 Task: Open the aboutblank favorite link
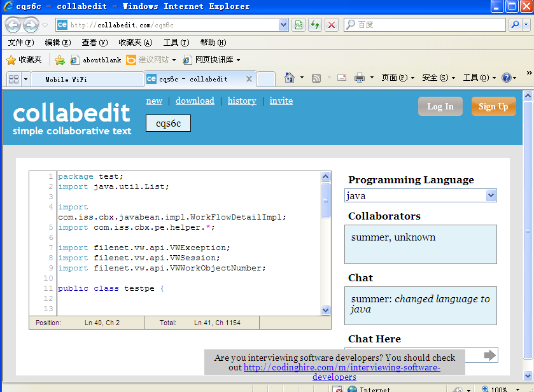(x=95, y=60)
